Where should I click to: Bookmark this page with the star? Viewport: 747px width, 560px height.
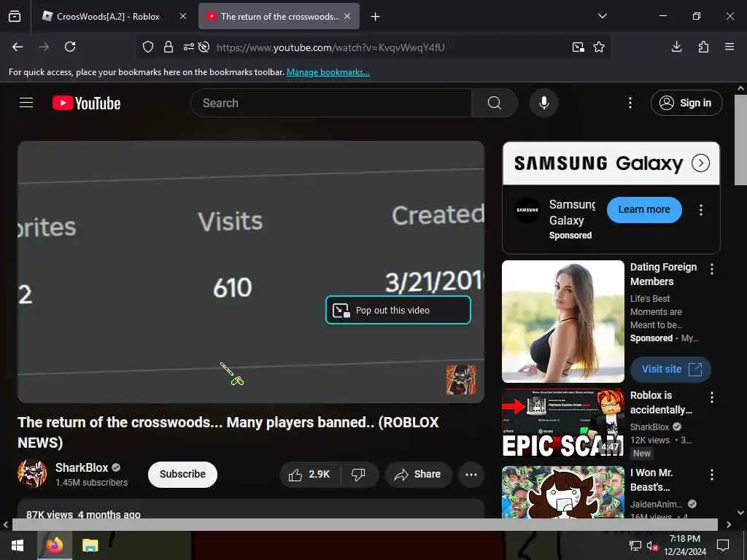pyautogui.click(x=599, y=47)
